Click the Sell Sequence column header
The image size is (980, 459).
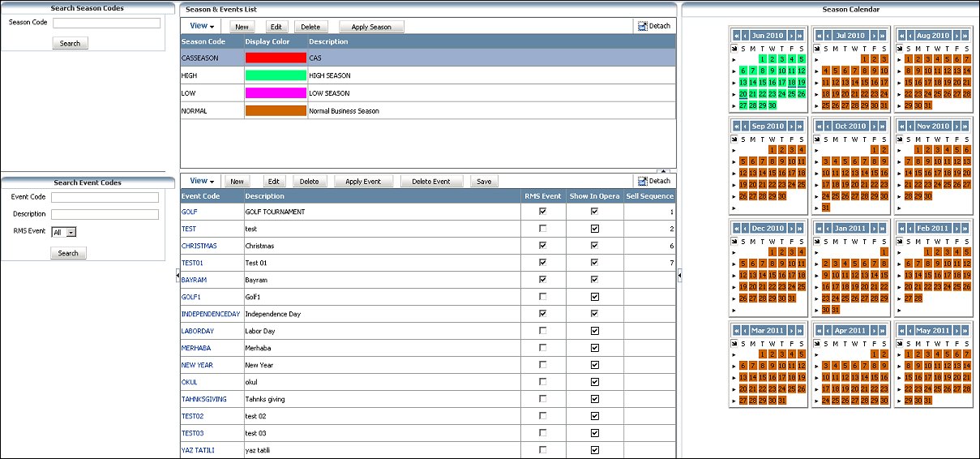click(x=649, y=196)
